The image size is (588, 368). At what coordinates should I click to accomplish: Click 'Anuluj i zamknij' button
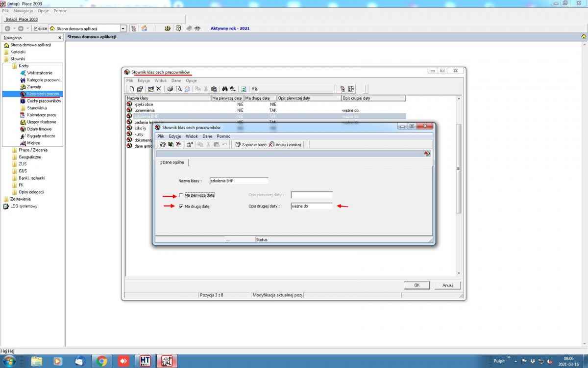285,145
